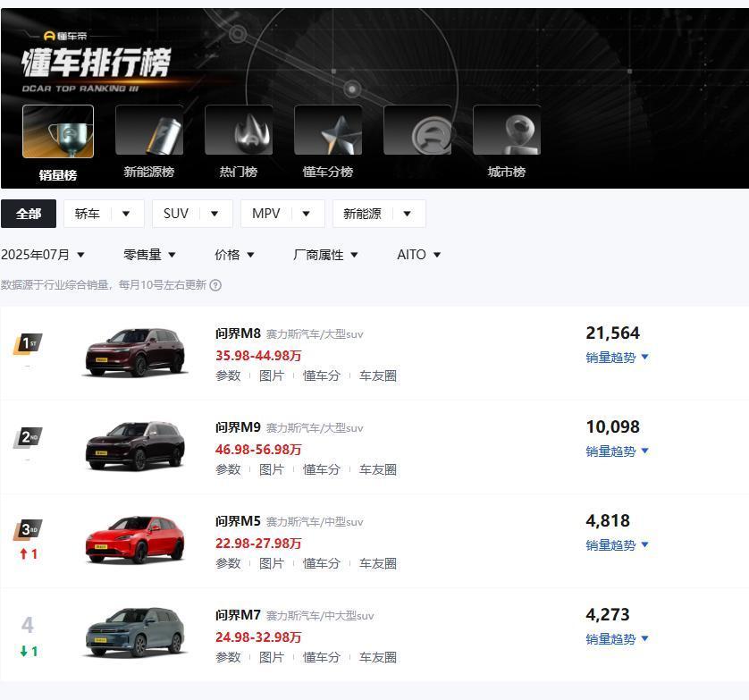Open 懂车分 for 问界M5

(x=322, y=563)
